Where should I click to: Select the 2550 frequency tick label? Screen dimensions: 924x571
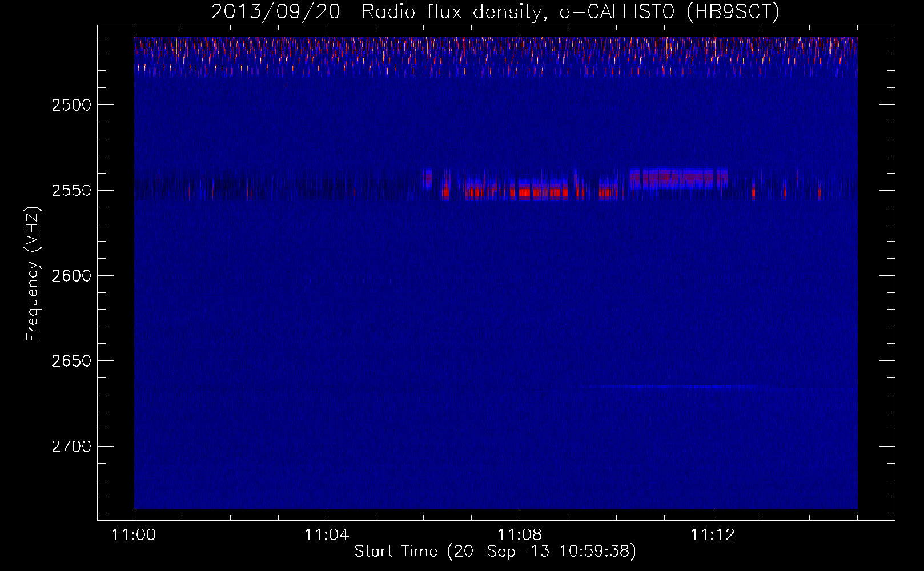pos(71,190)
